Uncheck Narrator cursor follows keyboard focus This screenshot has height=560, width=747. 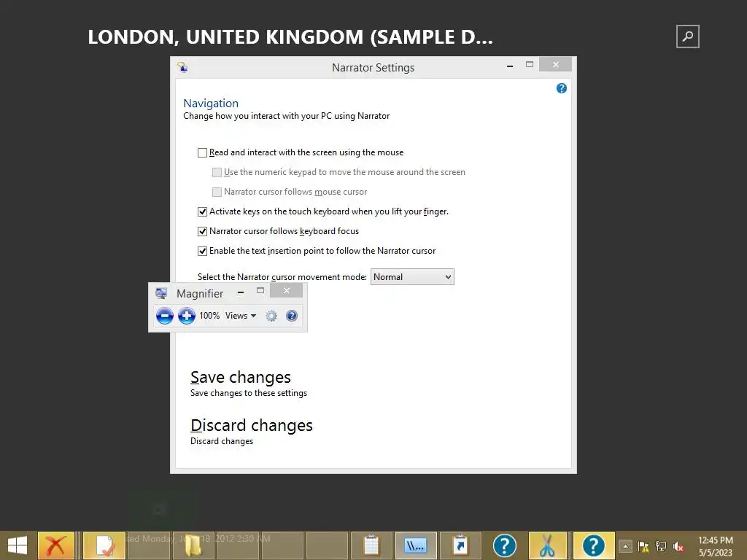click(203, 231)
